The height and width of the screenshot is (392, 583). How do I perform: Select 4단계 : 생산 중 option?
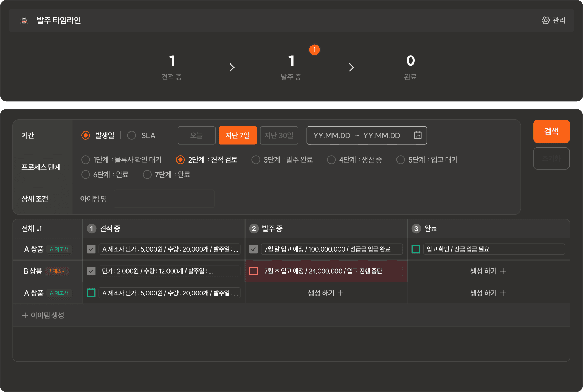331,160
